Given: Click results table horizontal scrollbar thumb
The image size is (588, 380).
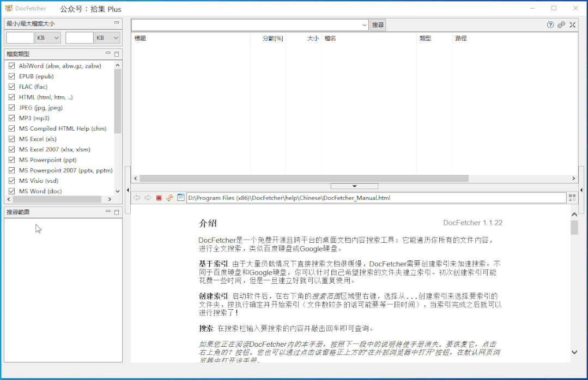Looking at the screenshot, I should (304, 179).
